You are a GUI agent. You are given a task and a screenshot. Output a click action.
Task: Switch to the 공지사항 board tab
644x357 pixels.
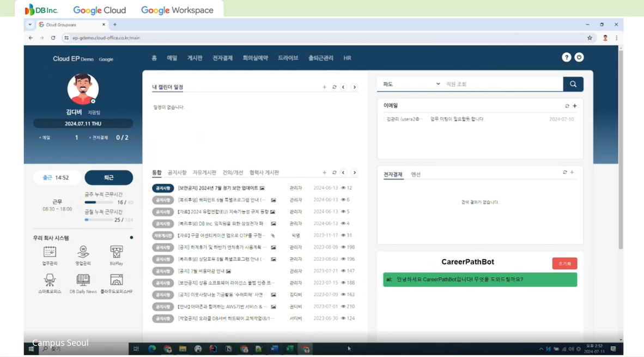177,173
